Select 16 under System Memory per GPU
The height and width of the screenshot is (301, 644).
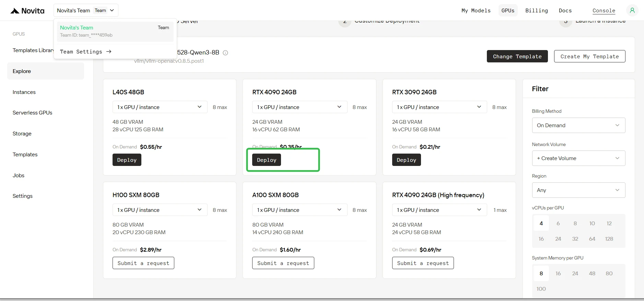pos(558,274)
